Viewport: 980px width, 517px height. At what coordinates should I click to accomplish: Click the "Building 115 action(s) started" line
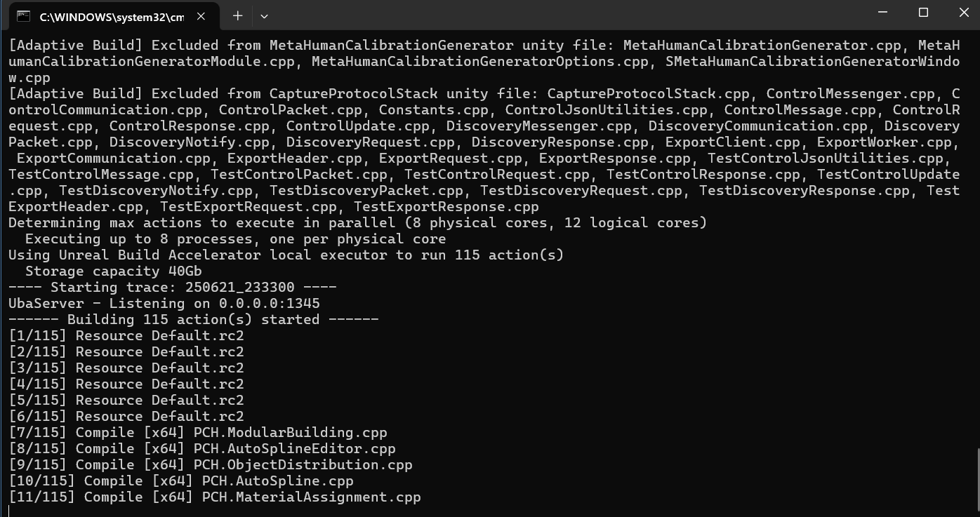194,319
